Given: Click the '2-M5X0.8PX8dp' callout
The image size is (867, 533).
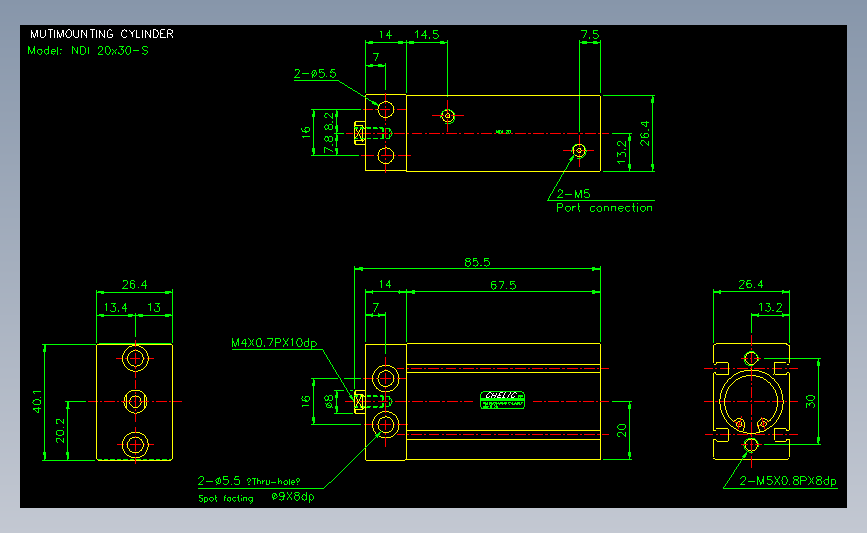Looking at the screenshot, I should click(788, 481).
